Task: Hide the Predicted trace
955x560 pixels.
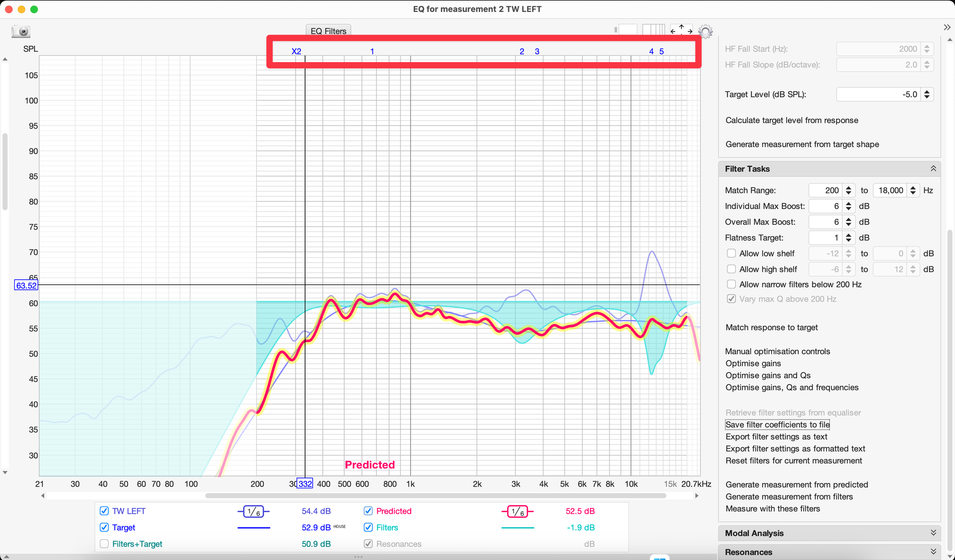Action: pos(368,511)
